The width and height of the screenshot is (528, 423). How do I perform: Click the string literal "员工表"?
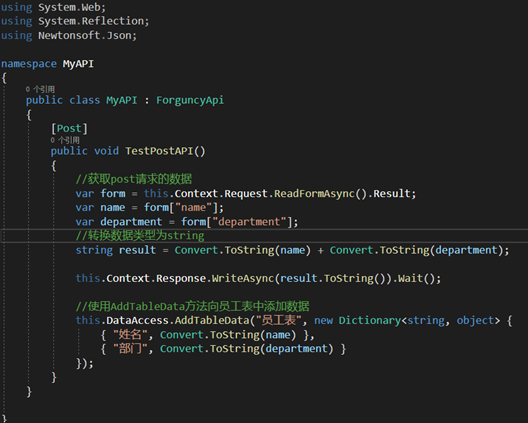point(278,320)
